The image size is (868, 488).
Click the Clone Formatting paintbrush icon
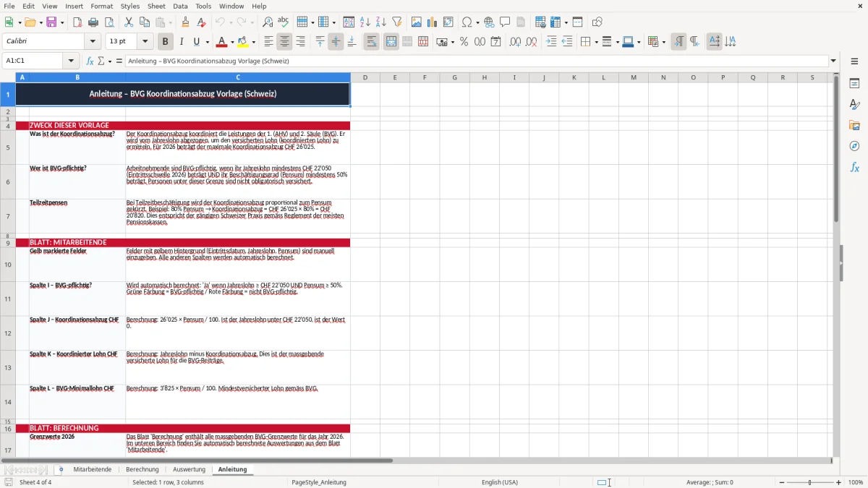[186, 22]
